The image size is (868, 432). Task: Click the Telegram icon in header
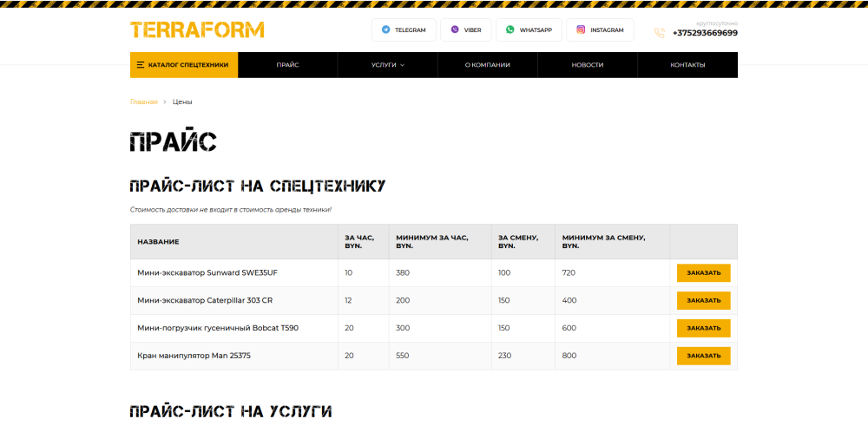point(385,30)
